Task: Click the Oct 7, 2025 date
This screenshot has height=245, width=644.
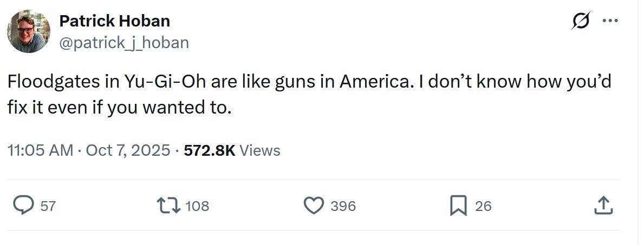Action: click(128, 150)
